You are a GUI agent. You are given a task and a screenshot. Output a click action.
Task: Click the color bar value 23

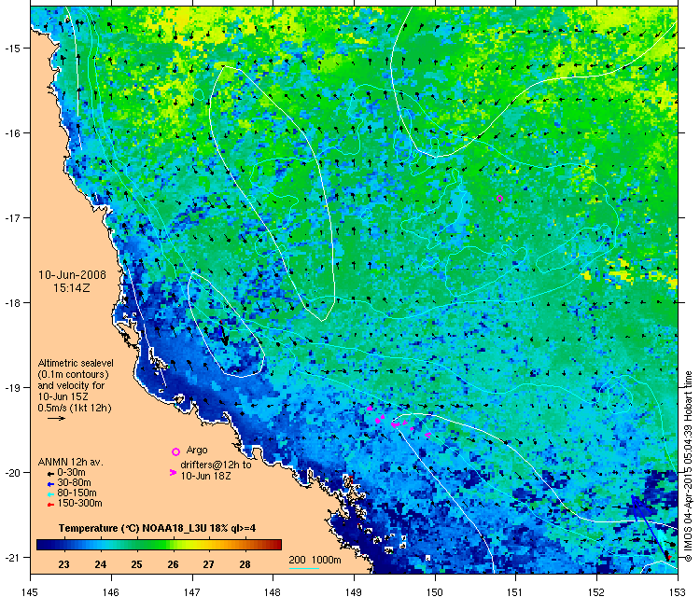pyautogui.click(x=63, y=564)
